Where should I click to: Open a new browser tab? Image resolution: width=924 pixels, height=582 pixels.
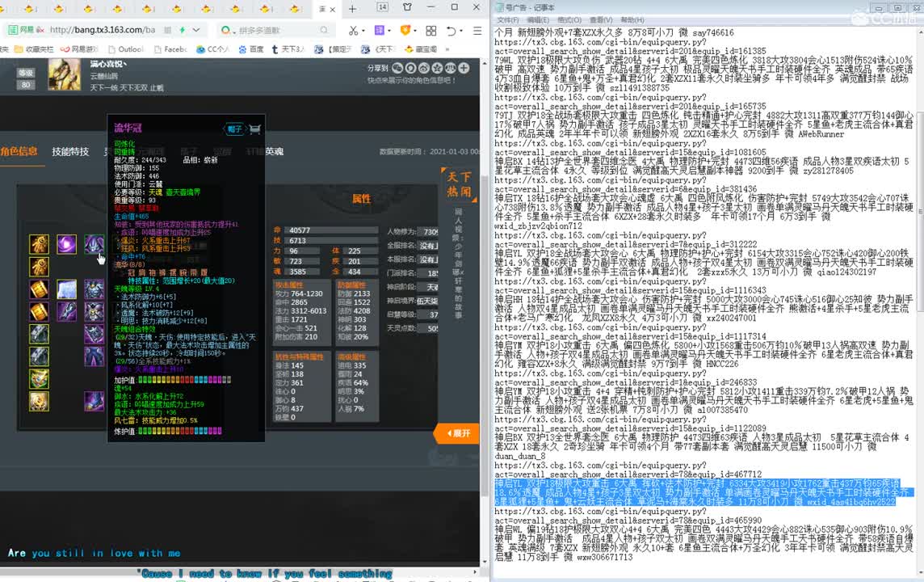[352, 9]
